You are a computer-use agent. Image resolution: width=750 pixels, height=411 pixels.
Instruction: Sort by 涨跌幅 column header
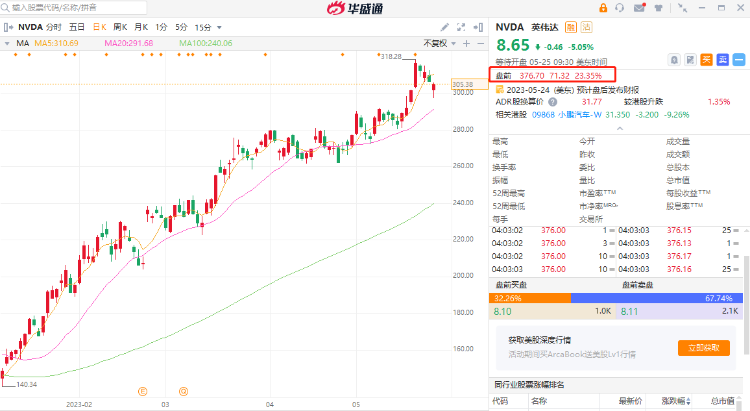point(676,401)
